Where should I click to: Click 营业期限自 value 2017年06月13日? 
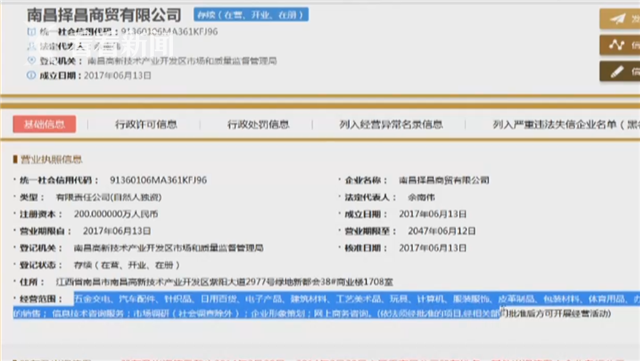click(117, 231)
